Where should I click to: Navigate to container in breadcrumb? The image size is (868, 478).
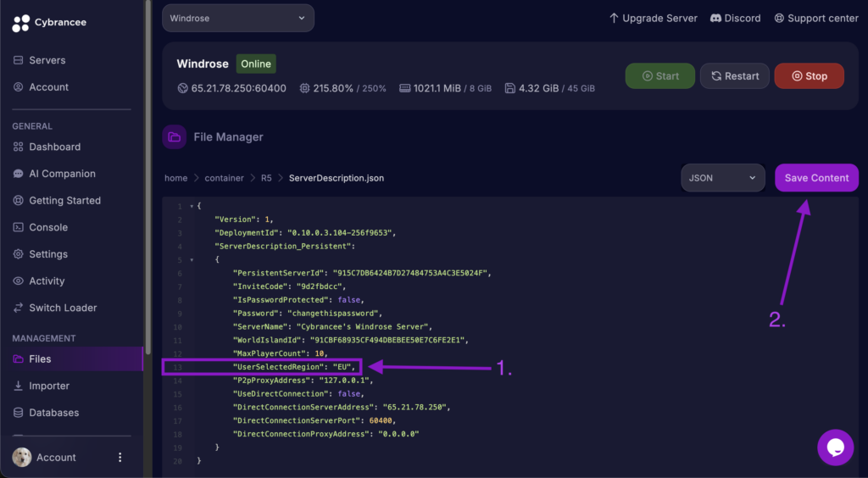(224, 178)
